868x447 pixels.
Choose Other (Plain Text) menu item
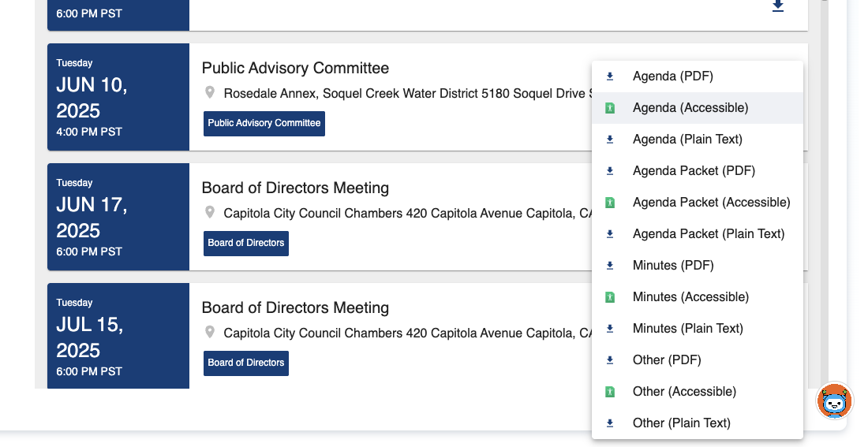tap(698, 423)
